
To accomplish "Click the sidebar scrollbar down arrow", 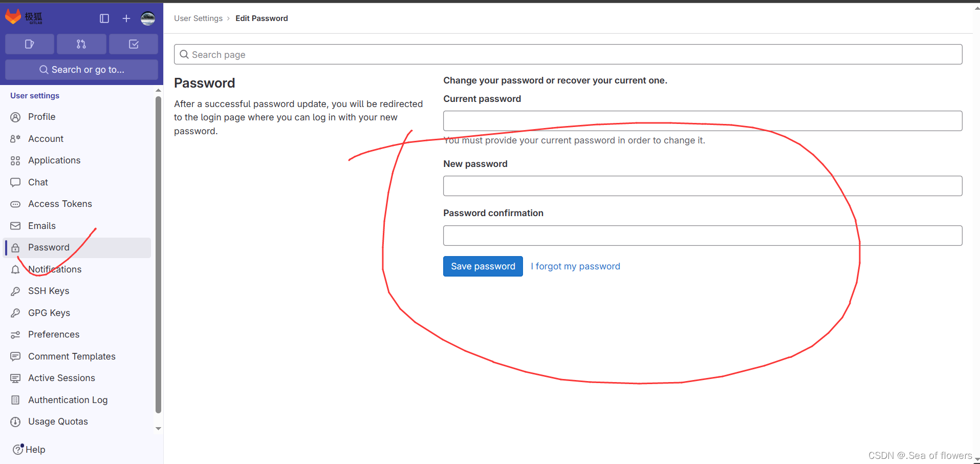I will click(x=158, y=429).
